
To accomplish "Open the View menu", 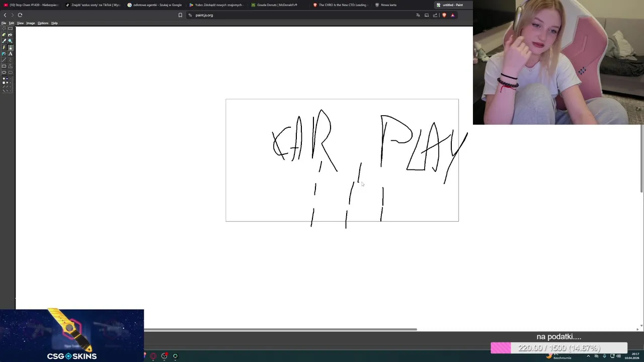I will (x=20, y=23).
